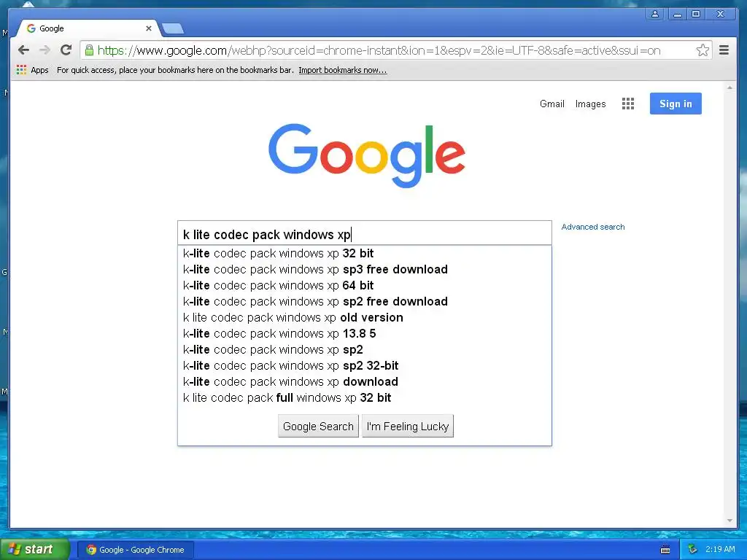Click the green padlock security icon
747x560 pixels.
click(88, 50)
